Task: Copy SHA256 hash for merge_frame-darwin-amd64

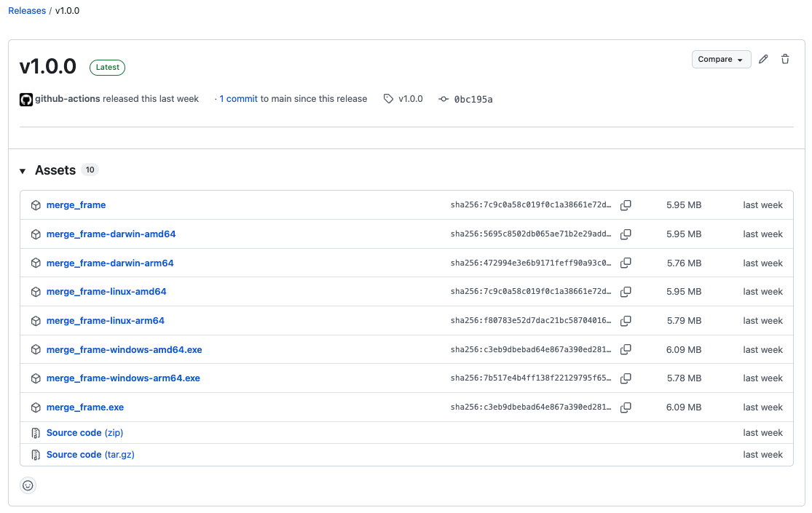Action: click(x=626, y=234)
